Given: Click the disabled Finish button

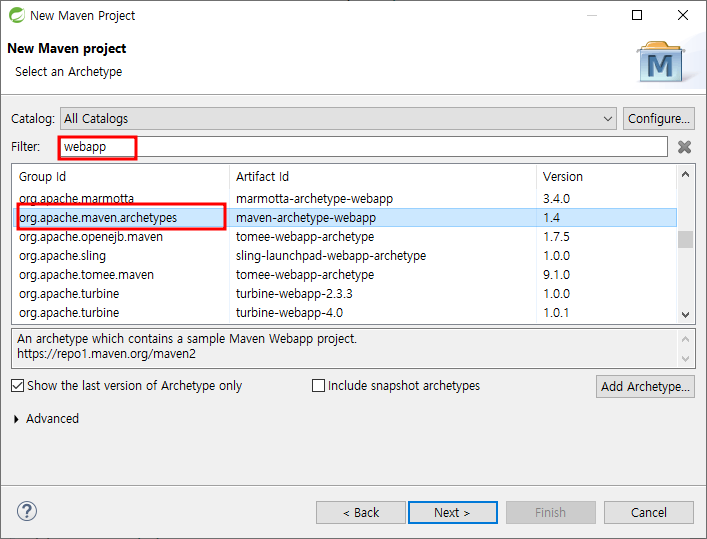Looking at the screenshot, I should [551, 512].
